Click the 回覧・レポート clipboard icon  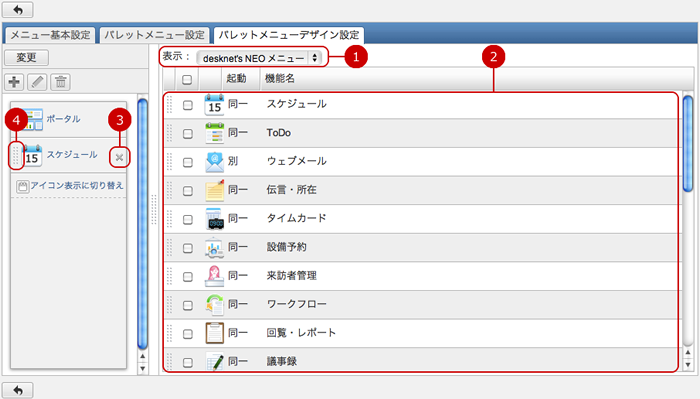(214, 333)
